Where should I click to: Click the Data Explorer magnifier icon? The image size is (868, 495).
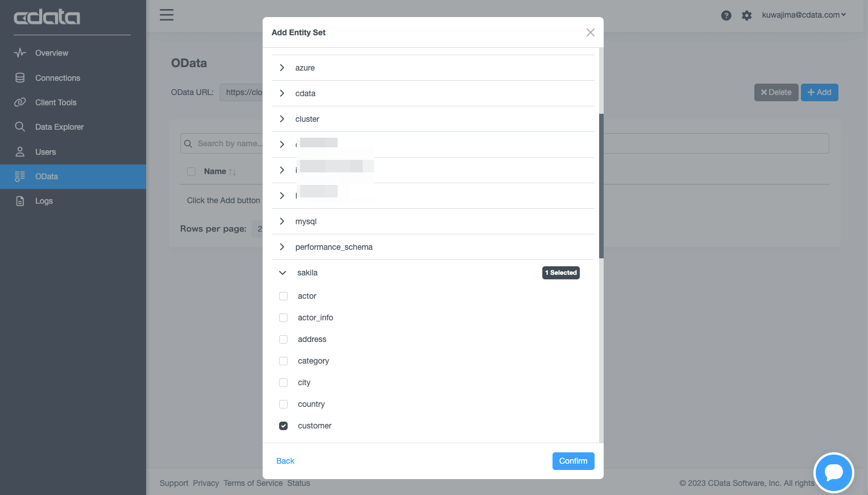[x=20, y=127]
